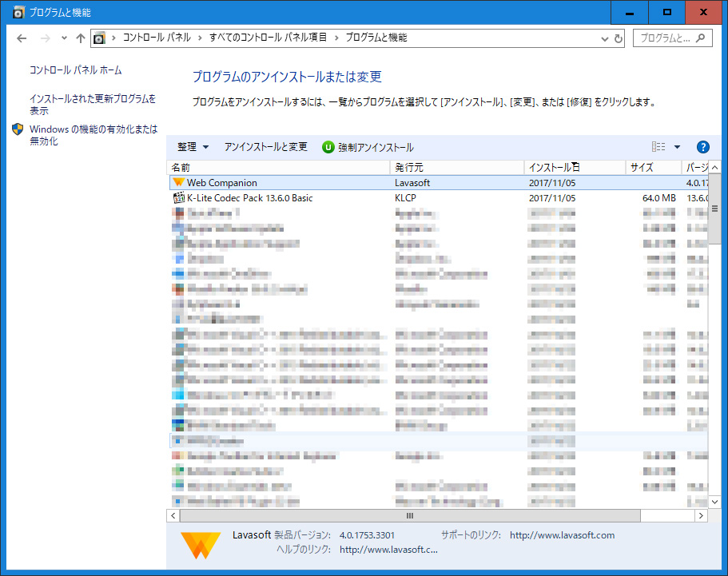Refresh the programs list

click(x=618, y=38)
